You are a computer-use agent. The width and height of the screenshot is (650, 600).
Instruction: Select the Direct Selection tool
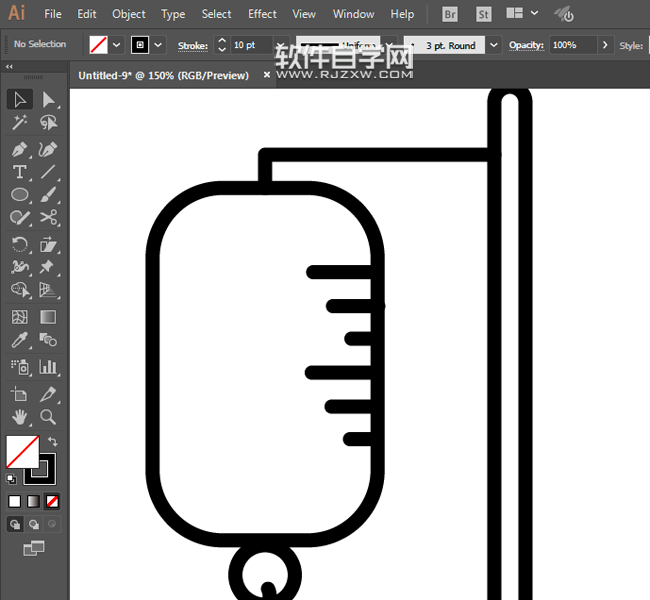[x=48, y=99]
